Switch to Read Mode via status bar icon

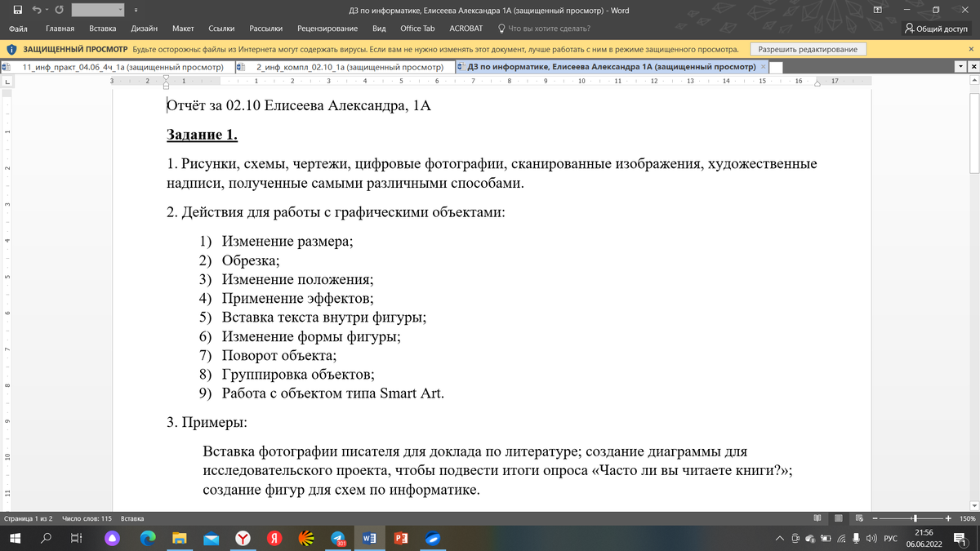(817, 518)
